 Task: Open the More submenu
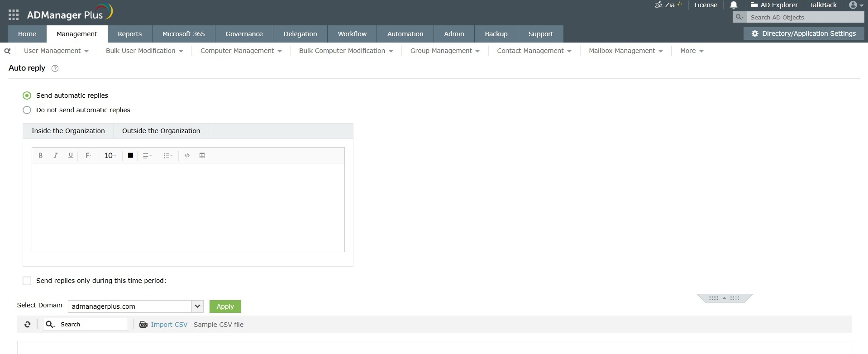692,51
